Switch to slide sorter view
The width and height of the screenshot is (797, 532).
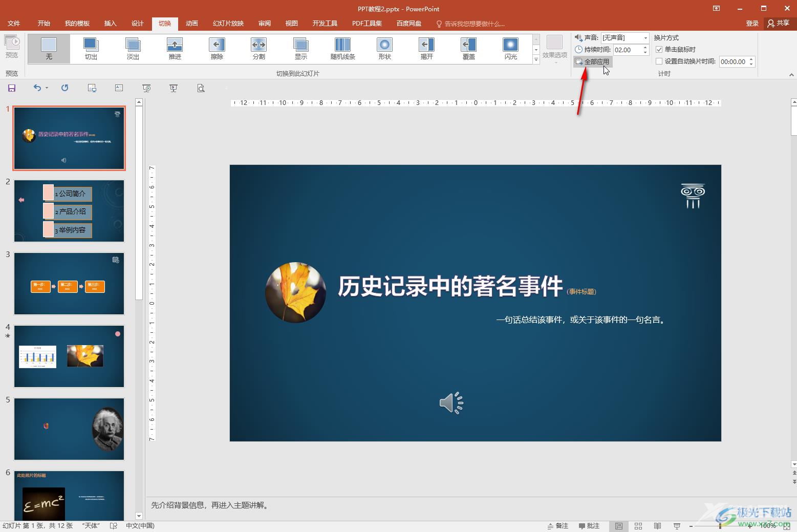(x=638, y=526)
